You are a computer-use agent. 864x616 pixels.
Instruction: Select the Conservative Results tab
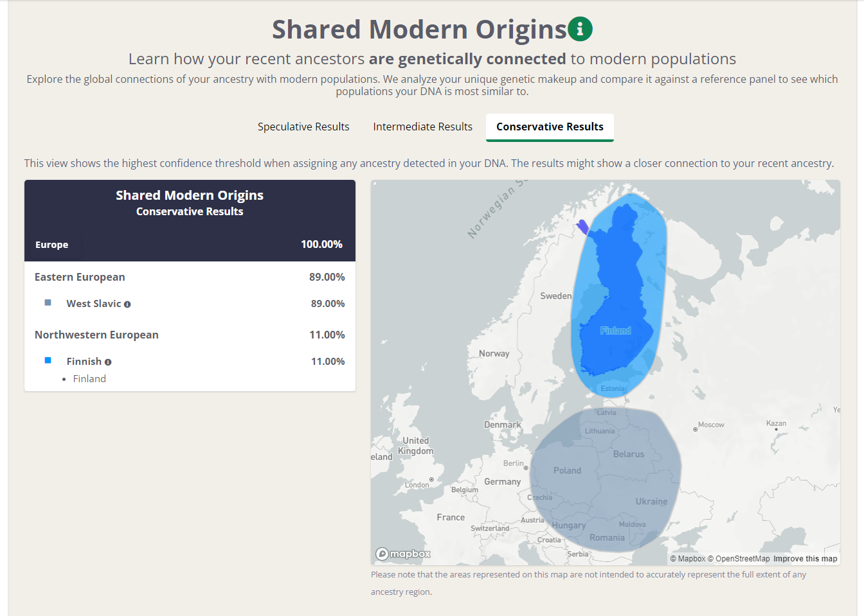pos(550,127)
